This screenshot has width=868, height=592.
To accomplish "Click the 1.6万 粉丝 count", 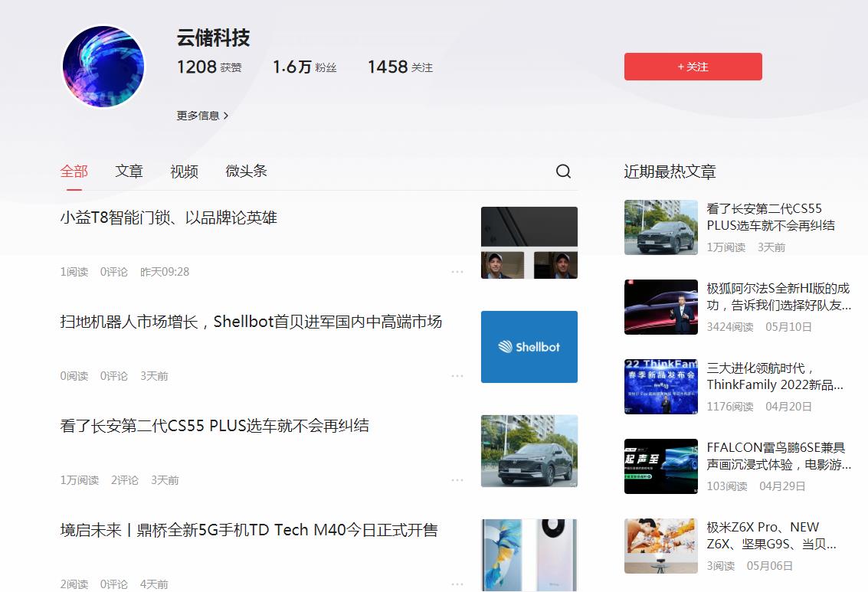I will [304, 67].
